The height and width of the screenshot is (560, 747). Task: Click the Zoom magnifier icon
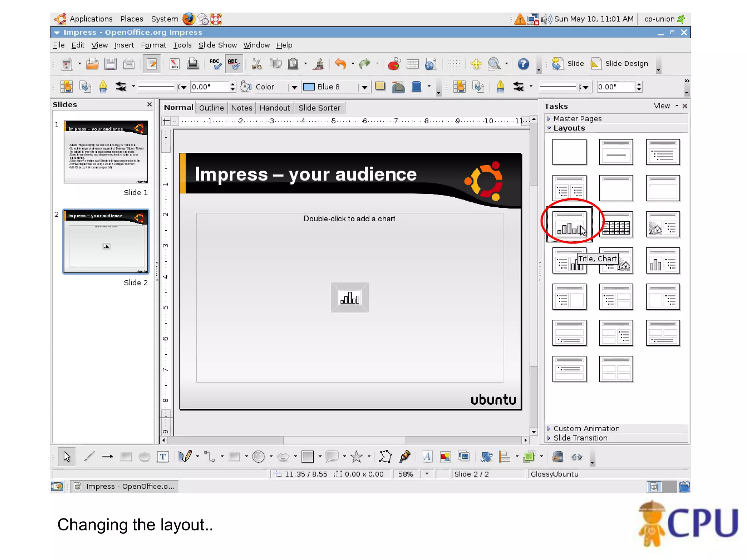[x=494, y=64]
